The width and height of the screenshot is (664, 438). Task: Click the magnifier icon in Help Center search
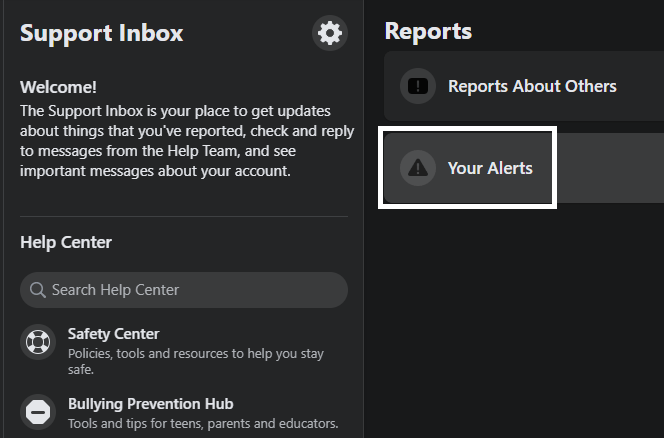[38, 290]
